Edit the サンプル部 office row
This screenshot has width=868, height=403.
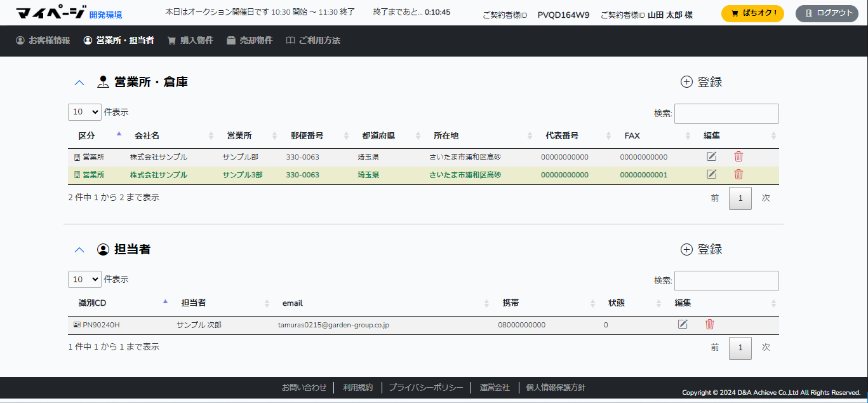(x=711, y=156)
